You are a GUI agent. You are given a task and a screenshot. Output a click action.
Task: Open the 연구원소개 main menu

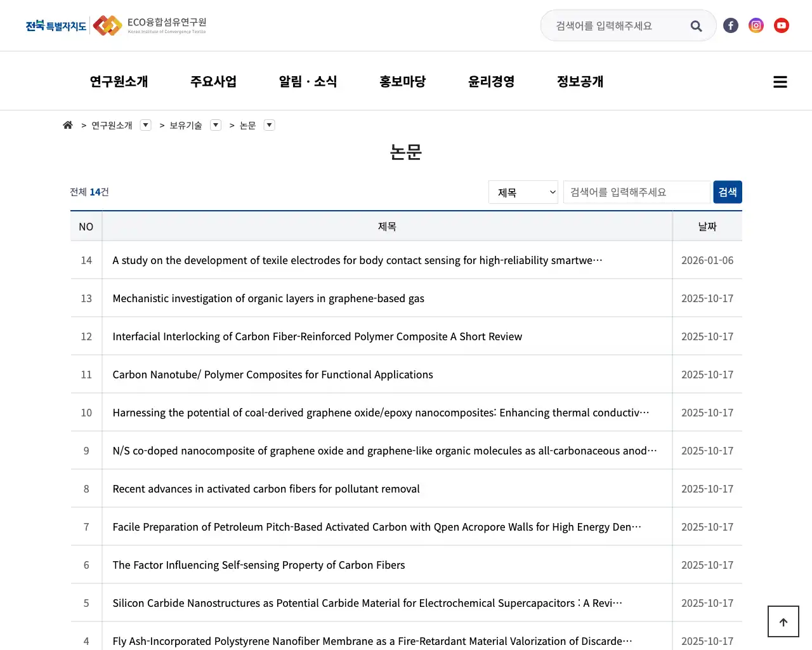119,81
